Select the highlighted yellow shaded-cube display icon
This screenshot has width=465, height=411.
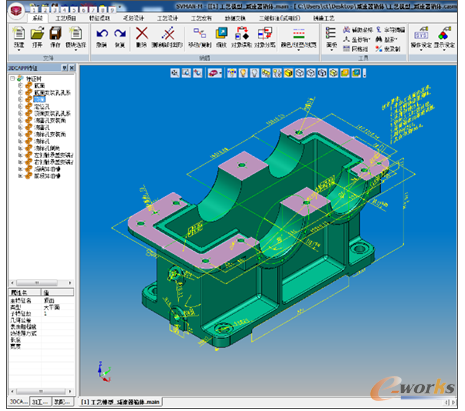click(288, 73)
